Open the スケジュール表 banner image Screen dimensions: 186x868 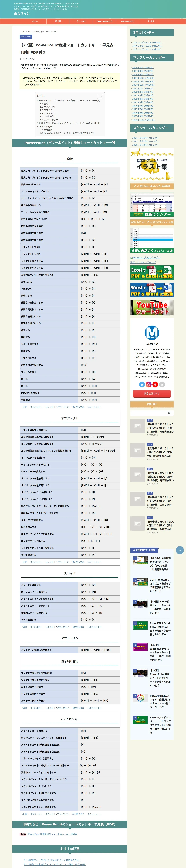(152, 241)
